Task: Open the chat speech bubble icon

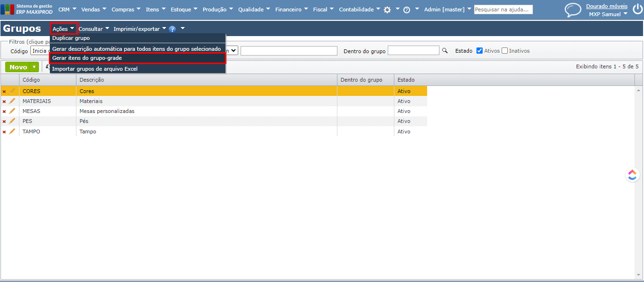Action: (573, 10)
